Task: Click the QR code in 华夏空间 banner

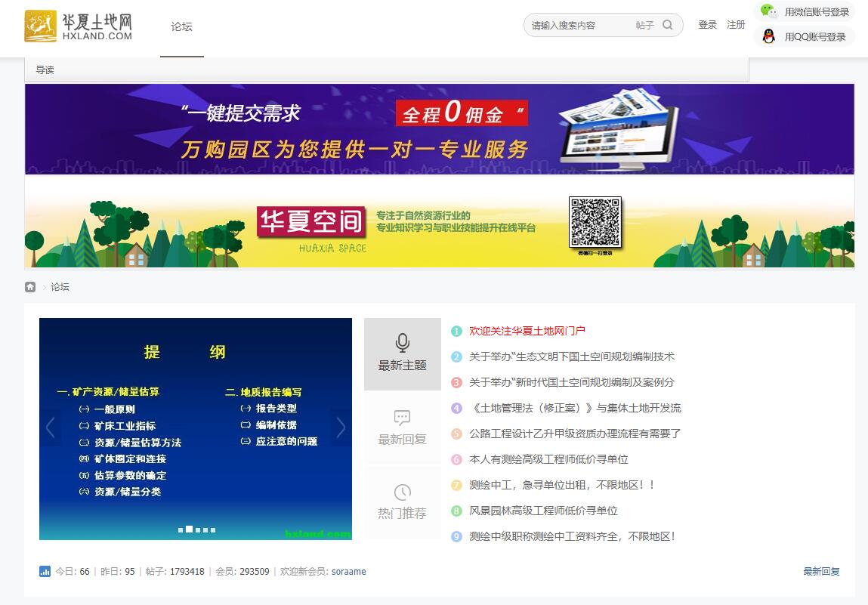Action: (595, 223)
